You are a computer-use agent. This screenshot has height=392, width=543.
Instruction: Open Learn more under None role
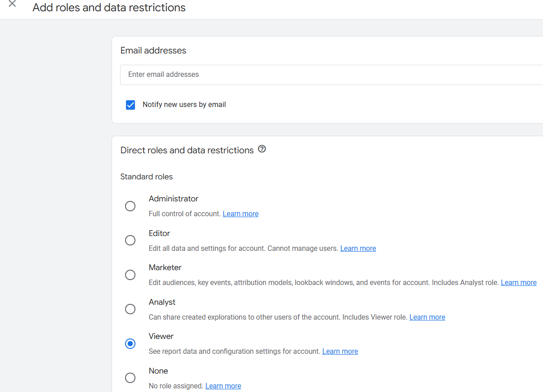[x=223, y=386]
